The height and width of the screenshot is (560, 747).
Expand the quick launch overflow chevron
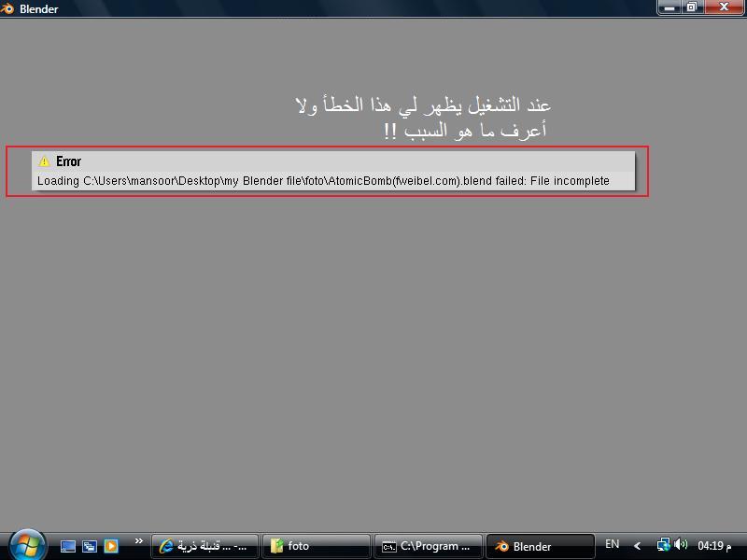(x=138, y=541)
